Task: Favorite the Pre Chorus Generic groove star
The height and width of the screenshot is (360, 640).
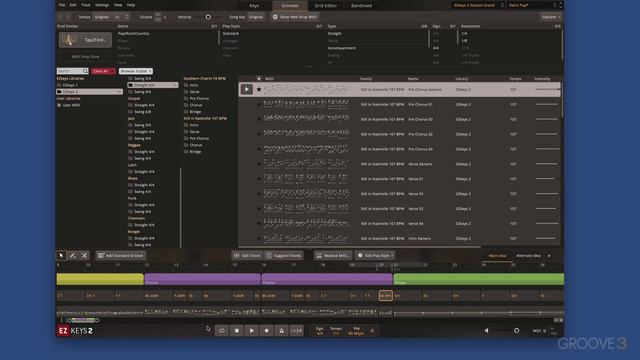Action: click(259, 89)
